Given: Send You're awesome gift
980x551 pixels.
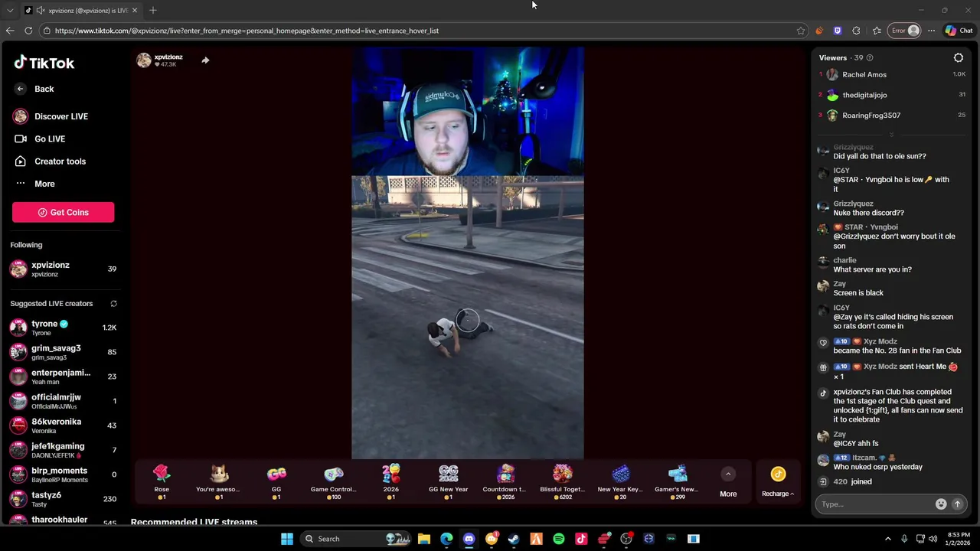Looking at the screenshot, I should pos(218,481).
